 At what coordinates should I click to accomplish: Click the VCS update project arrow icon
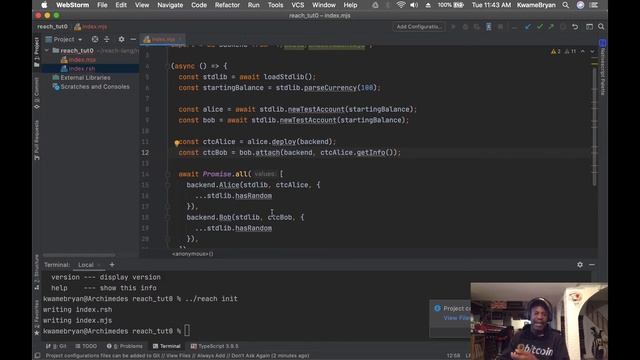click(528, 27)
